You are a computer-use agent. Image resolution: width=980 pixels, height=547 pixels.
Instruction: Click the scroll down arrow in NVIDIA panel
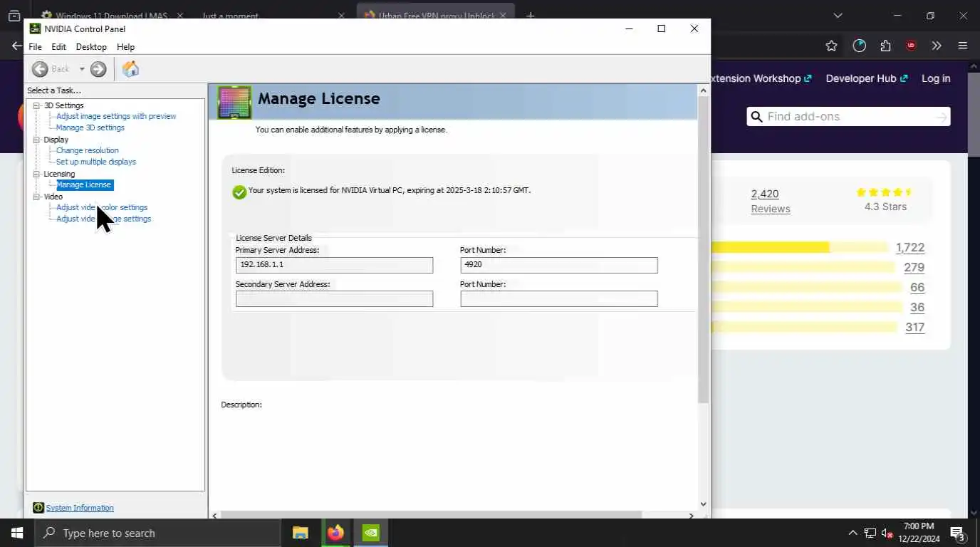pos(703,504)
